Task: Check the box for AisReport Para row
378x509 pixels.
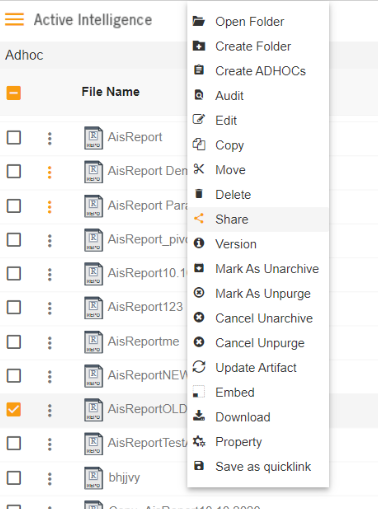Action: [x=14, y=206]
